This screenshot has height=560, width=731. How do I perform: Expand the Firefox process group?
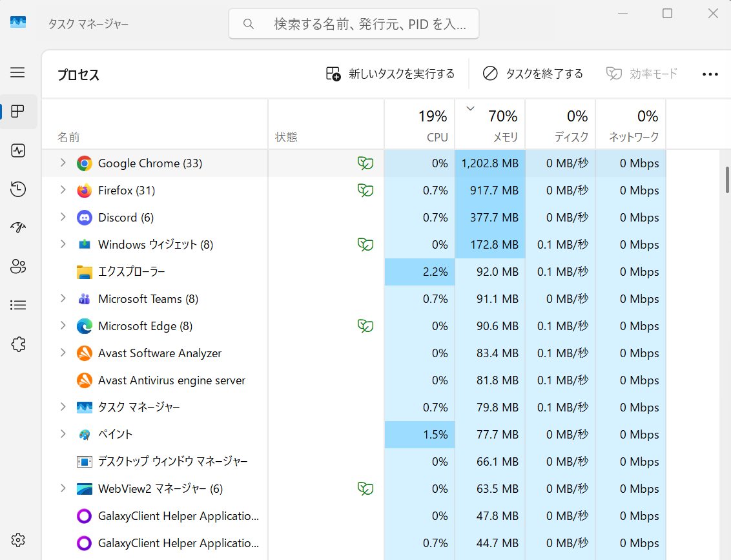click(63, 190)
